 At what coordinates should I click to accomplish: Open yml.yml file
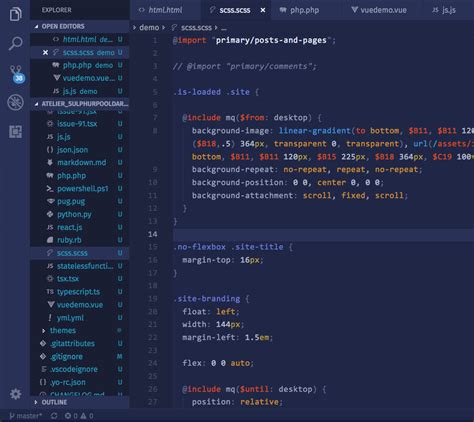point(80,317)
